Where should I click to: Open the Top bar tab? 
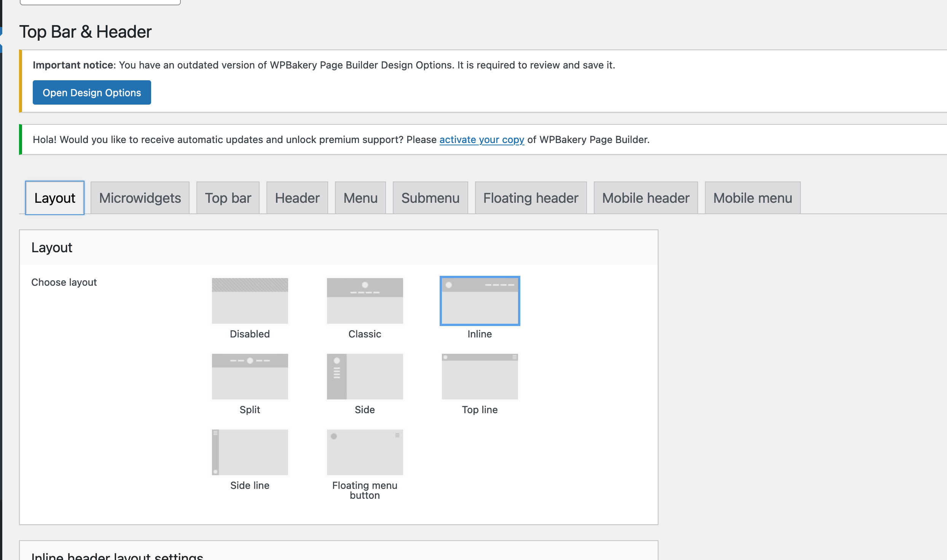pos(228,198)
